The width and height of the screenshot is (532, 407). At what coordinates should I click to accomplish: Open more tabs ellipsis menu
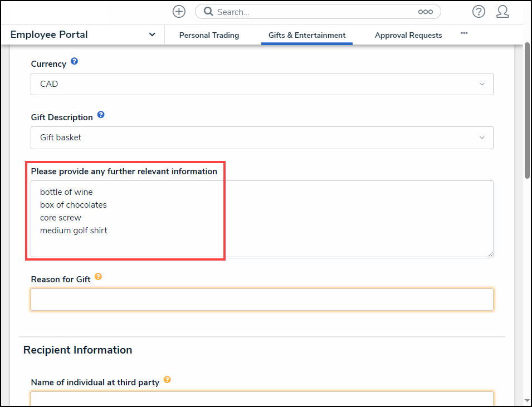click(464, 33)
